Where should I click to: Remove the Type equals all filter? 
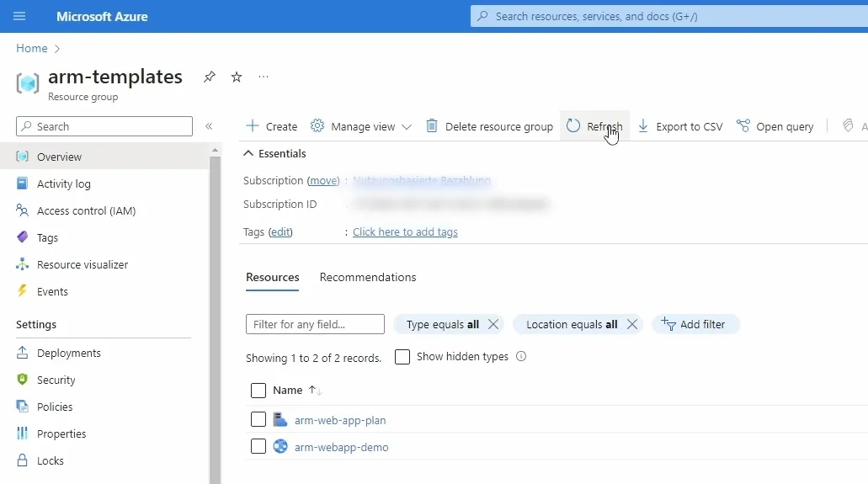click(493, 325)
